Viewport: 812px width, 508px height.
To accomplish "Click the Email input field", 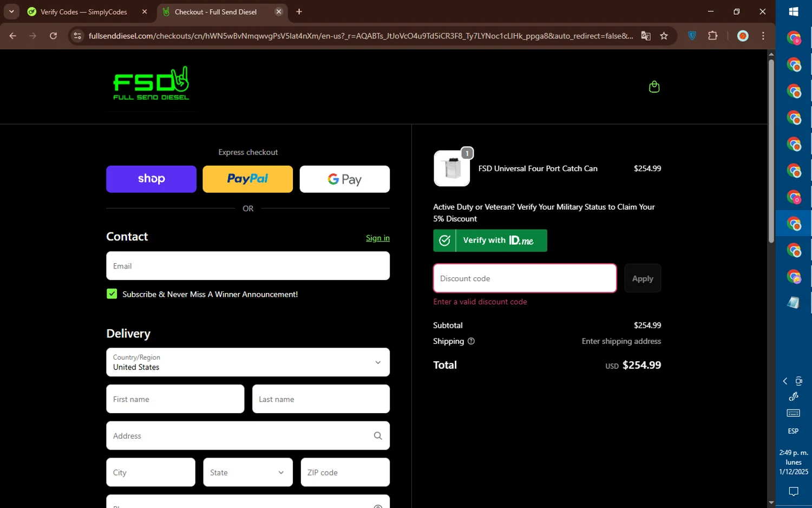I will click(x=248, y=266).
